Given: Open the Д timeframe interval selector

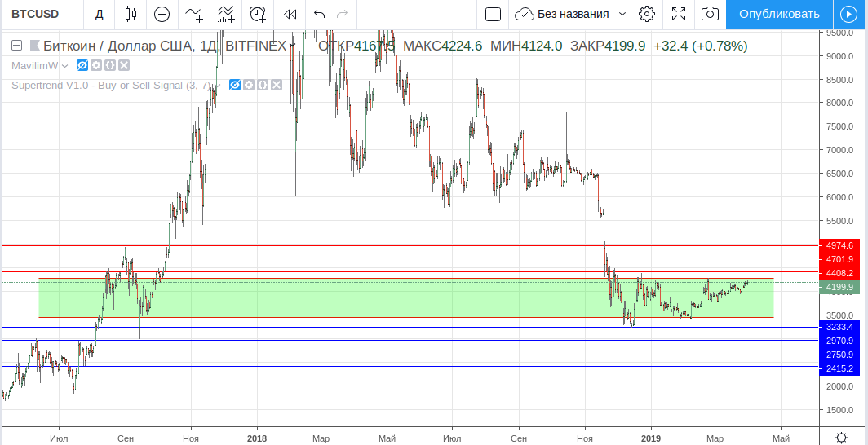Looking at the screenshot, I should [x=100, y=14].
